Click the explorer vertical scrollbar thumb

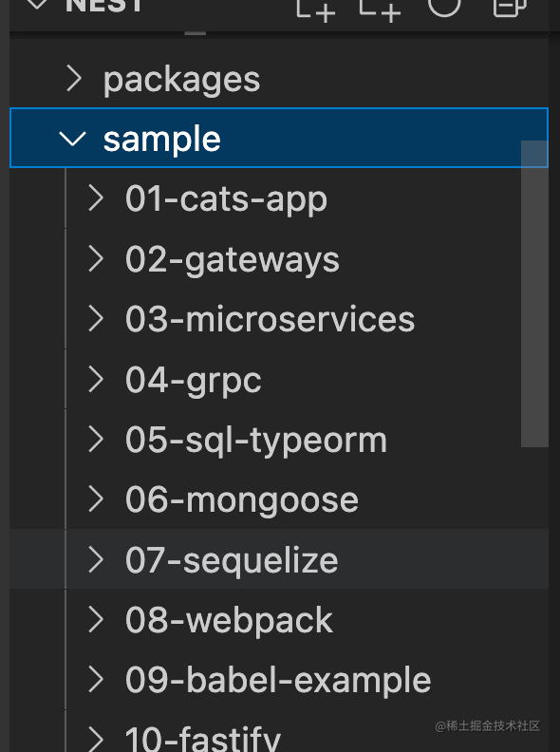pyautogui.click(x=534, y=293)
